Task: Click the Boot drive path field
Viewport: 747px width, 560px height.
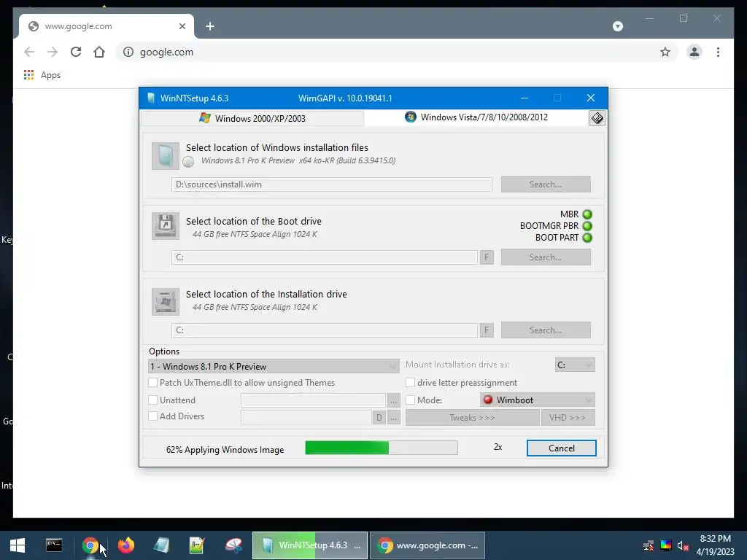Action: tap(325, 257)
